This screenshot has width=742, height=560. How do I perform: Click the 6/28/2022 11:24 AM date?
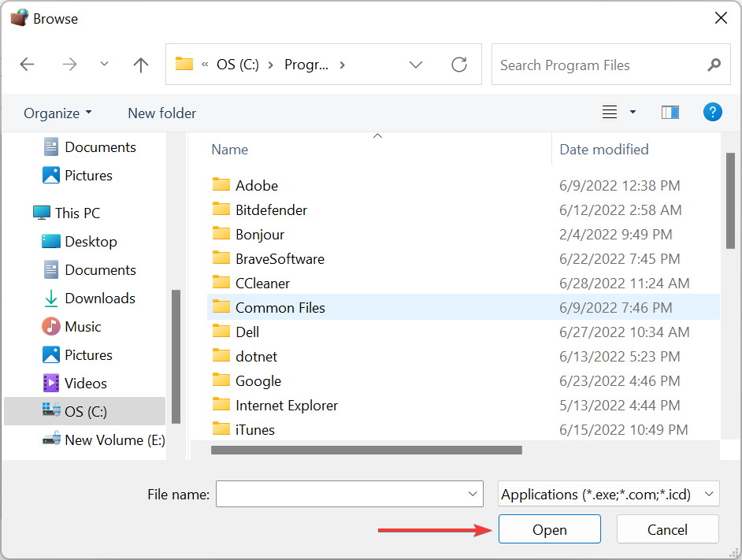point(624,283)
